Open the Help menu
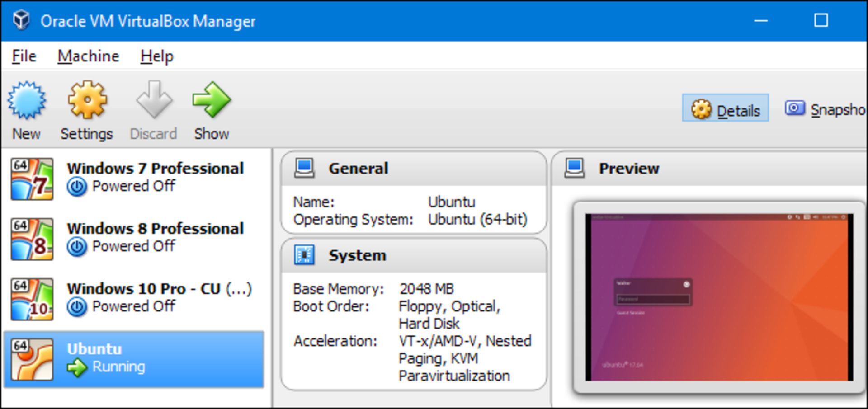868x409 pixels. [157, 56]
